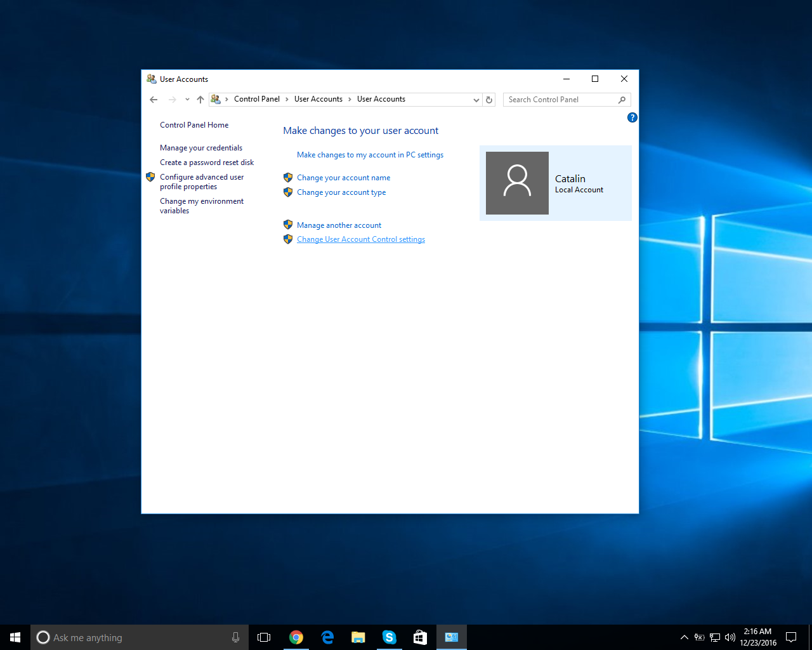Screen dimensions: 812x650
Task: Click the taskbar clock showing 2:16 AM
Action: click(758, 637)
